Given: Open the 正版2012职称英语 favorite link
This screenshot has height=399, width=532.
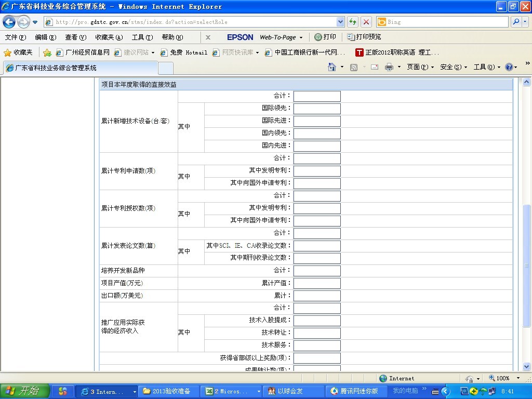Looking at the screenshot, I should (397, 52).
